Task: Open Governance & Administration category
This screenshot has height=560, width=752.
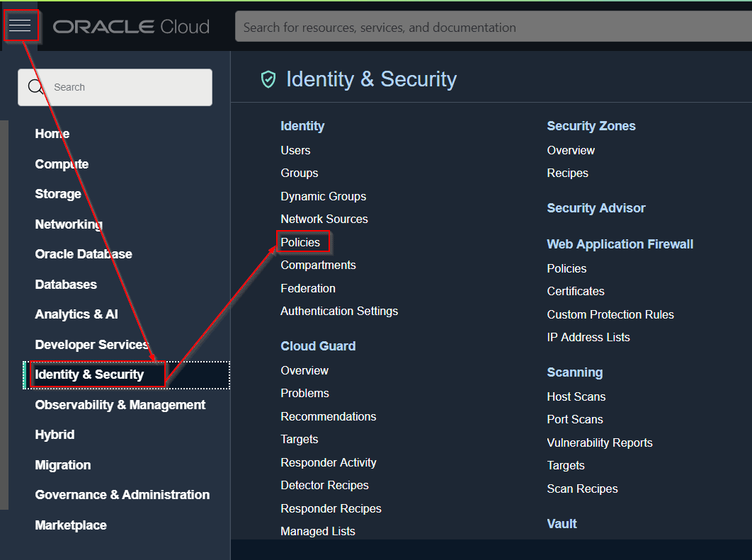Action: point(122,495)
